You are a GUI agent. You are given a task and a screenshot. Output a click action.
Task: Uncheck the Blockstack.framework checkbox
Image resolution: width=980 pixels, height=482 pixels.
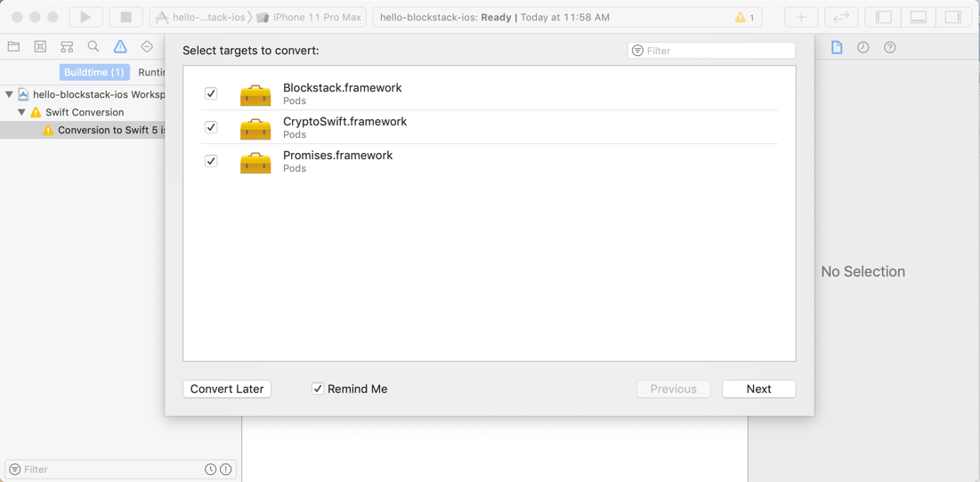click(211, 93)
